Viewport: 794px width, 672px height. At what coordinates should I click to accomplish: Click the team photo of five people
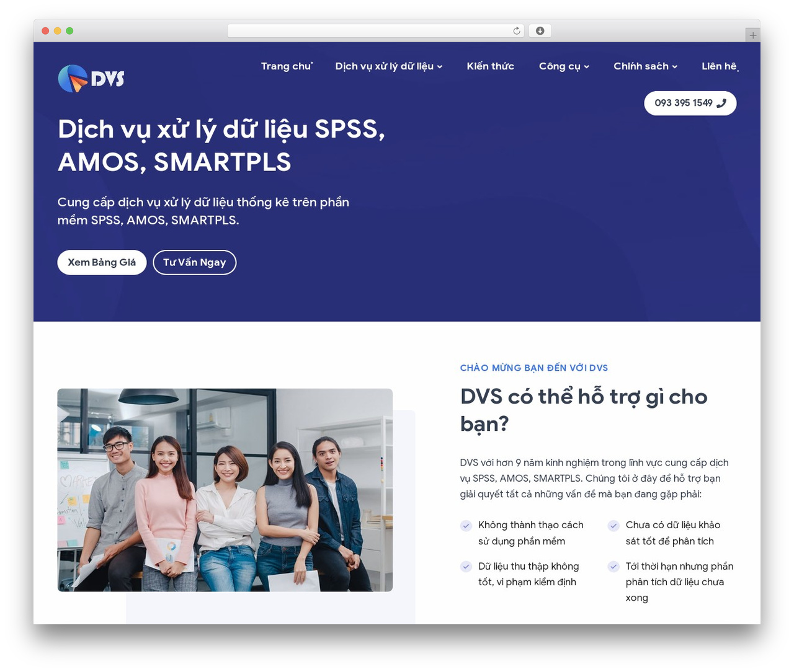click(x=225, y=490)
